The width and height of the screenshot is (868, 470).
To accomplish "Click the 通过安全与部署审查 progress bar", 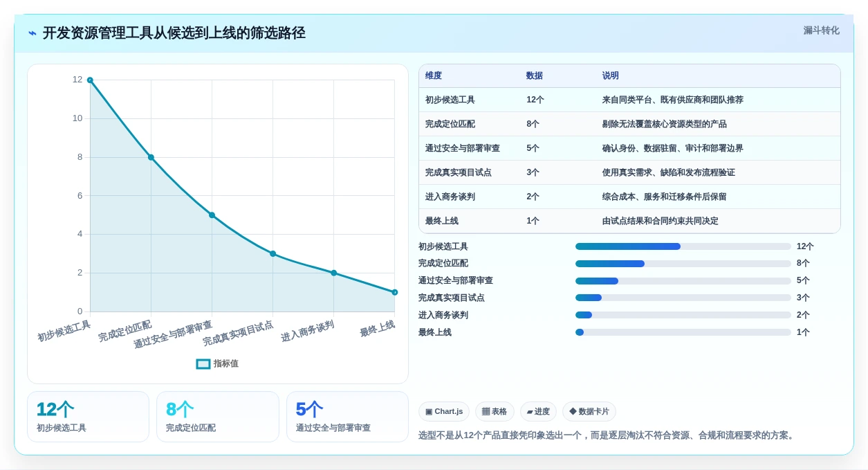I will tap(683, 280).
